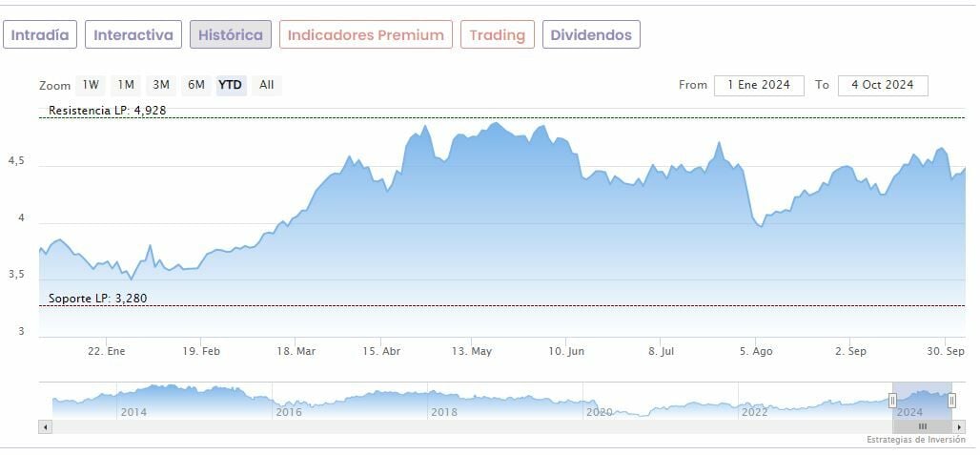Choose the 3M zoom range
Image resolution: width=980 pixels, height=455 pixels.
(161, 85)
